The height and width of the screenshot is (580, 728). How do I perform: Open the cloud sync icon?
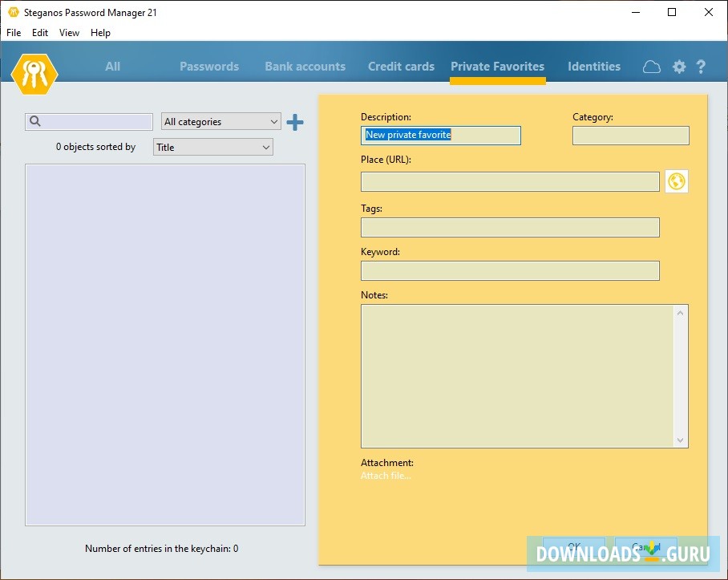pyautogui.click(x=652, y=67)
